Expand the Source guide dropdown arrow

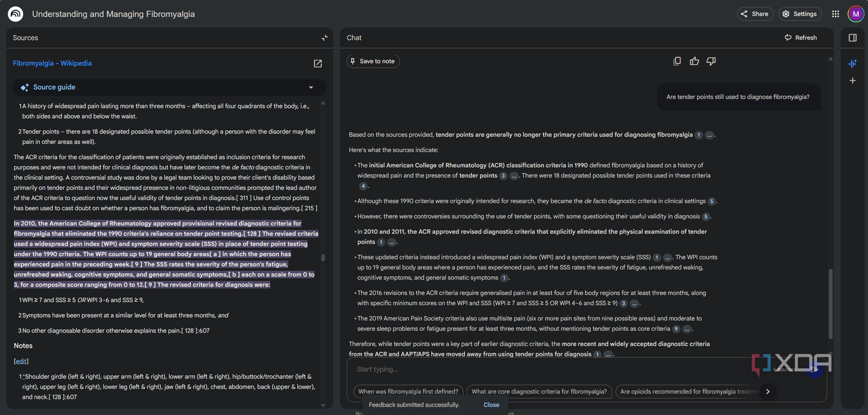(311, 87)
